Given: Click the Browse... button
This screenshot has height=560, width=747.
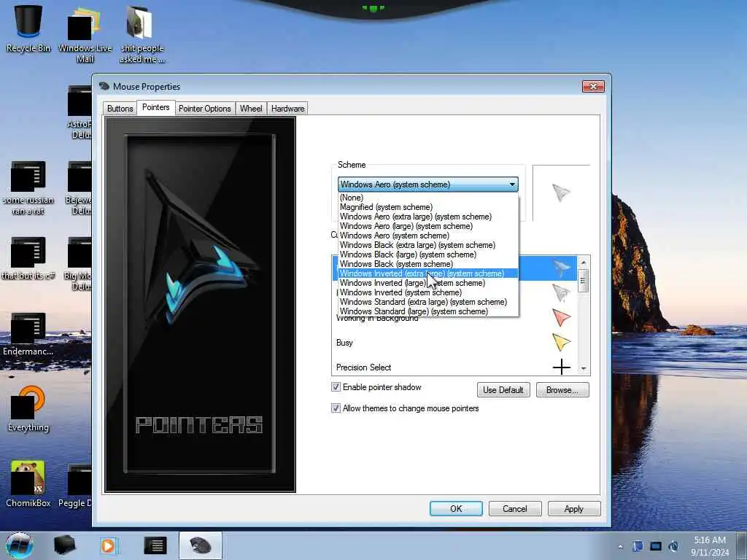Looking at the screenshot, I should [562, 390].
